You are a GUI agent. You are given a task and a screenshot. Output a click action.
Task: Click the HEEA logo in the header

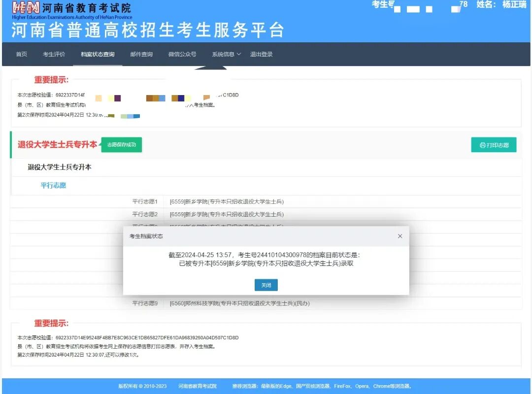pyautogui.click(x=26, y=8)
